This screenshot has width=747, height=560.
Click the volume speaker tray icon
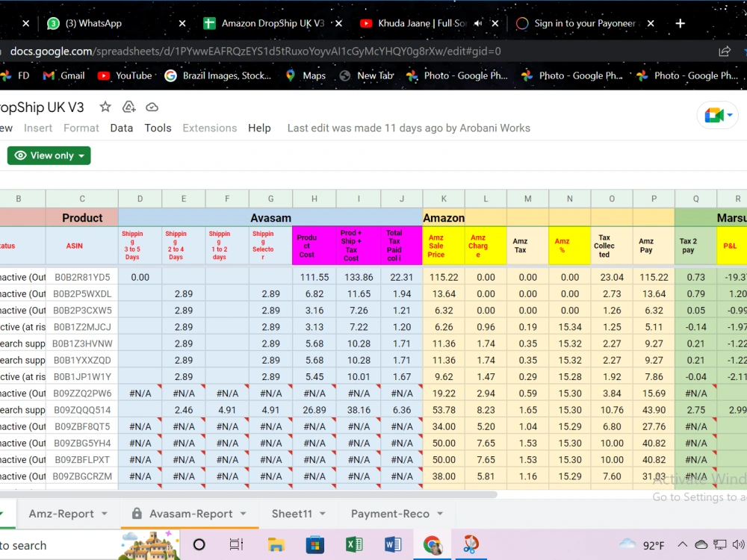739,544
